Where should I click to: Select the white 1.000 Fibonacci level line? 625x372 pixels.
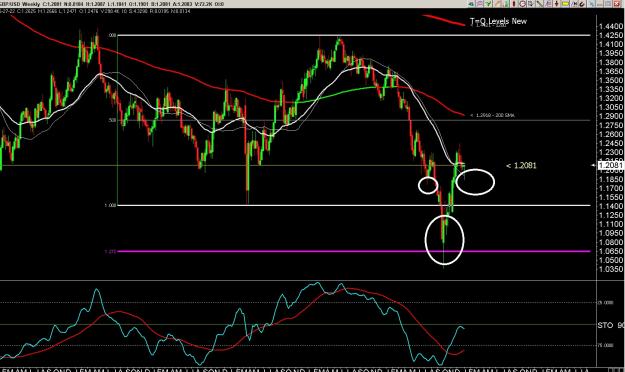point(354,205)
